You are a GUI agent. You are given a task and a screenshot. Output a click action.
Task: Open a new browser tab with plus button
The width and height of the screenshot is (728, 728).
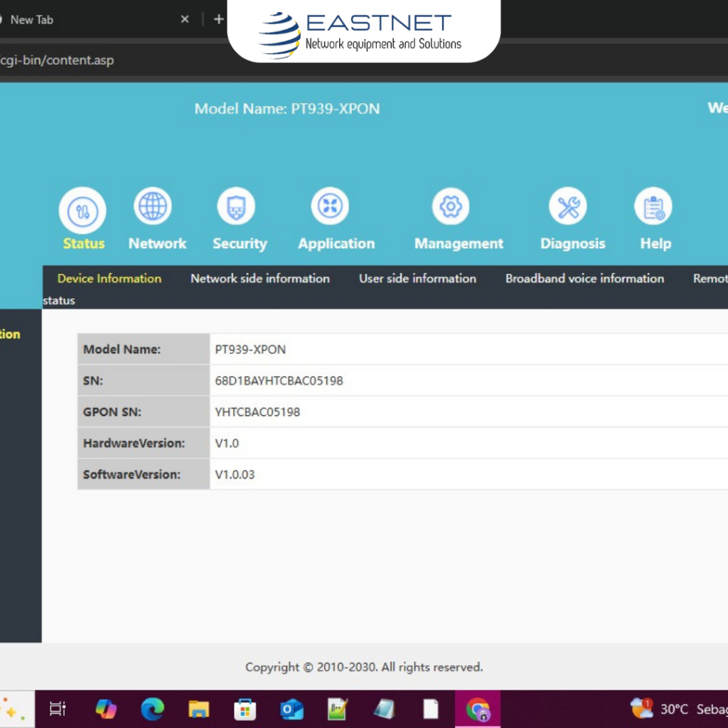pos(218,19)
